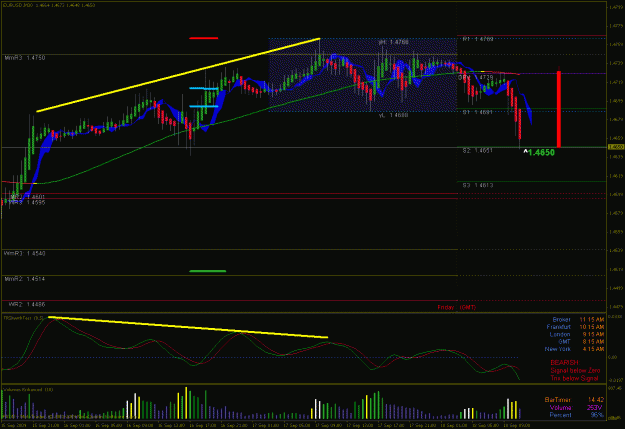Select the lower cyan horizontal line marker
This screenshot has width=625, height=429.
pyautogui.click(x=204, y=106)
